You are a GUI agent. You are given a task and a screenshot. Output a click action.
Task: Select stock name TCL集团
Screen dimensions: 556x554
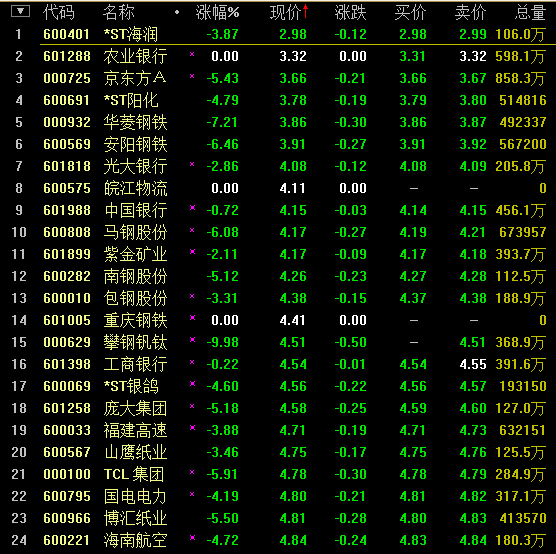pyautogui.click(x=134, y=474)
